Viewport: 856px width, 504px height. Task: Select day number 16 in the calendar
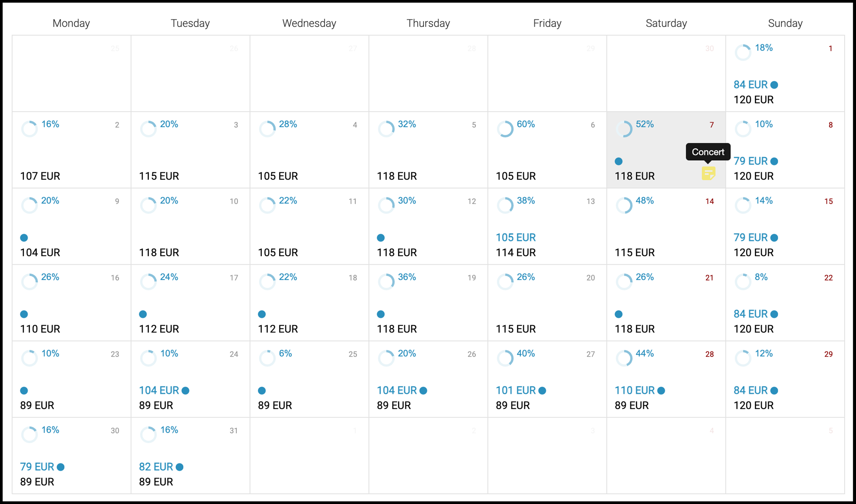115,278
